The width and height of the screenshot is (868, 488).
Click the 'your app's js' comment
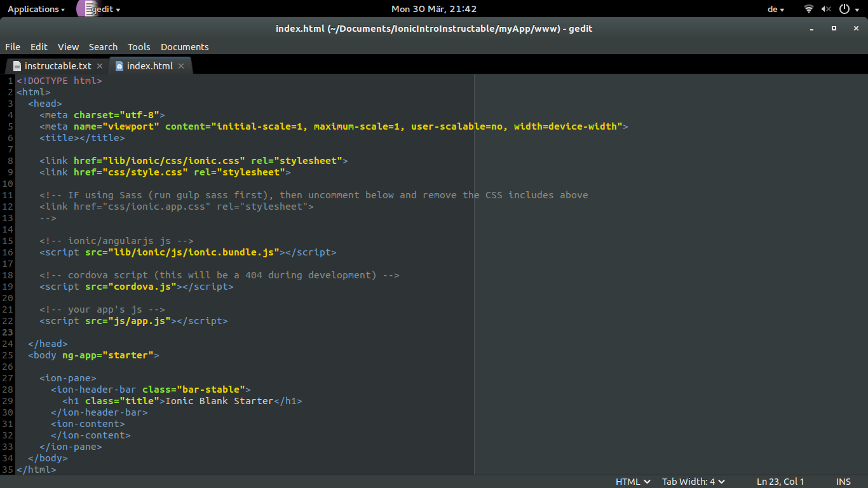pos(102,309)
